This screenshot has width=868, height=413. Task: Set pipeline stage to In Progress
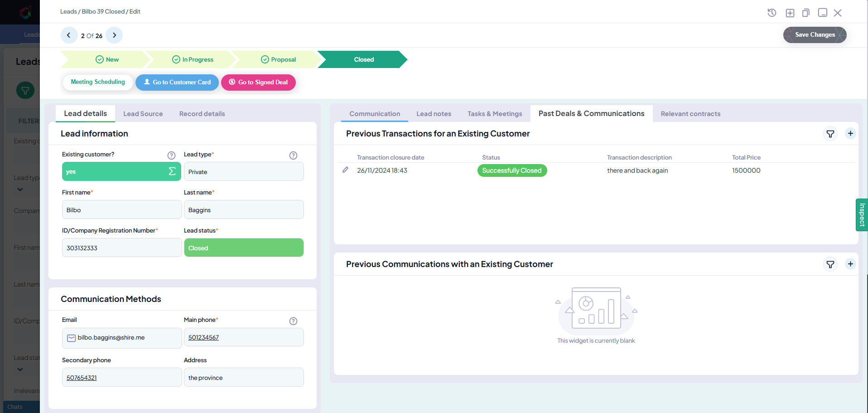pos(193,59)
